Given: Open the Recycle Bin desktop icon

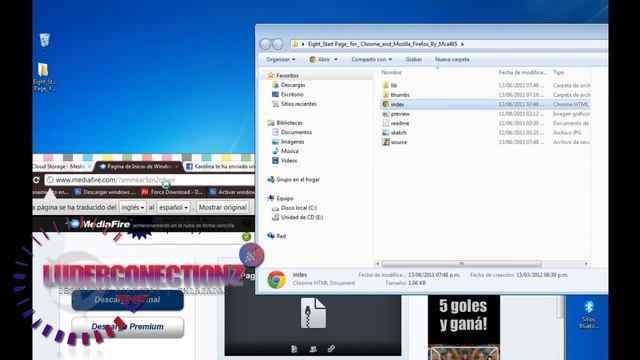Looking at the screenshot, I should pyautogui.click(x=44, y=40).
